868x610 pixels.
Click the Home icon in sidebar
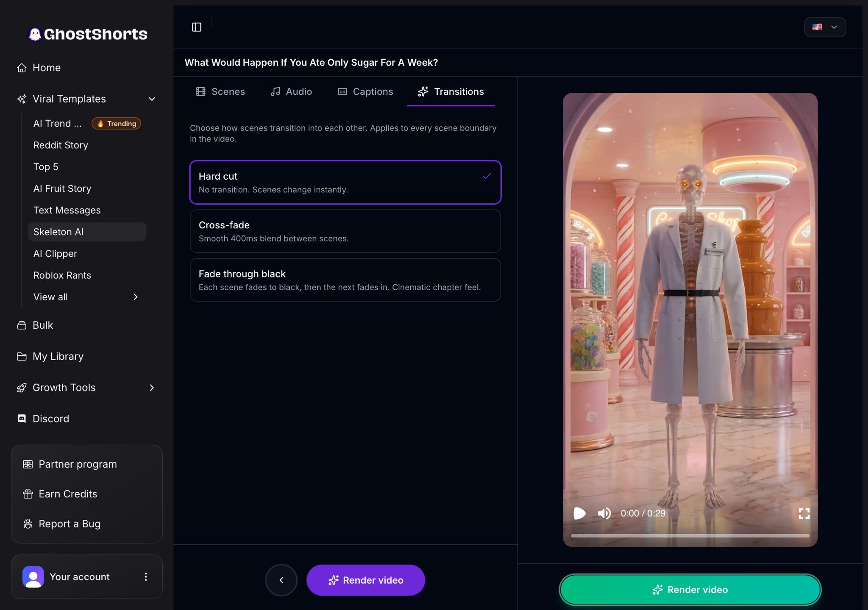click(22, 68)
